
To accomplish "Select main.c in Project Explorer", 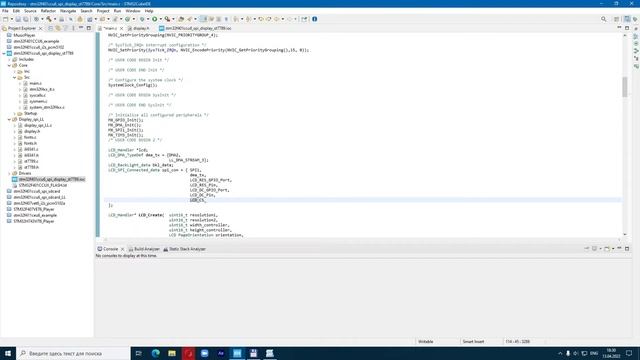I will [x=35, y=83].
